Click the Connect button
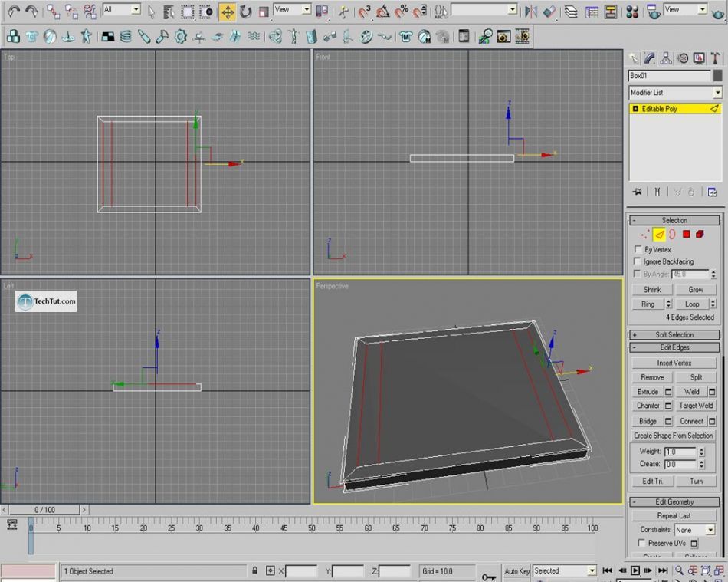The width and height of the screenshot is (728, 582). [x=691, y=421]
